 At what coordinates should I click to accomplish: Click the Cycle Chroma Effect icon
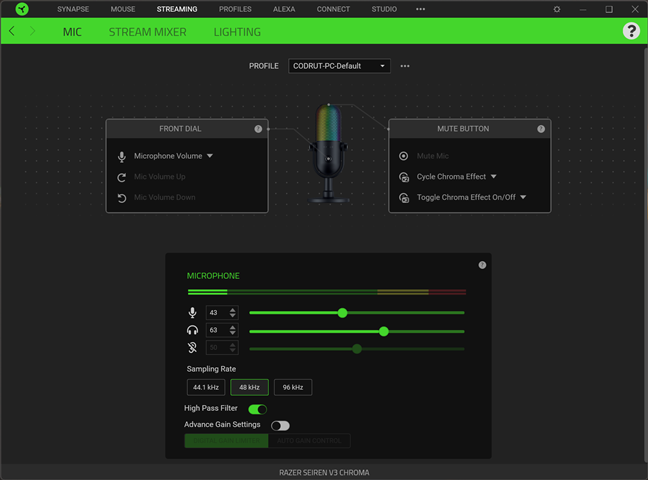click(x=404, y=177)
